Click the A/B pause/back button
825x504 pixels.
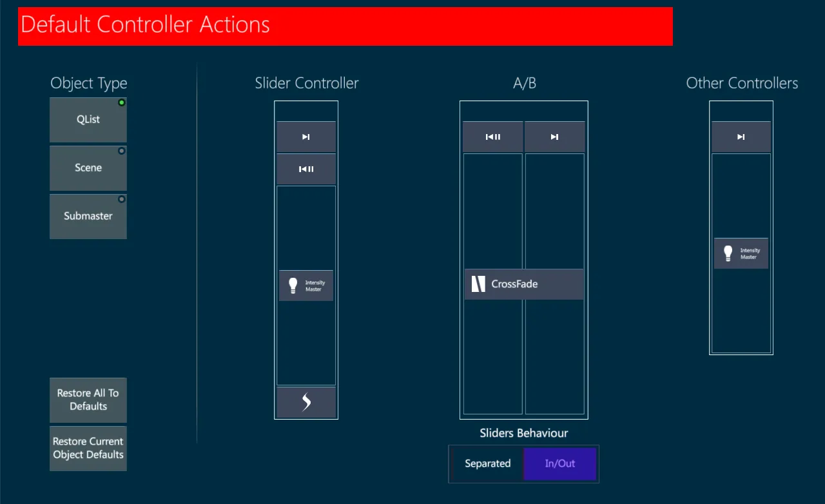tap(493, 137)
